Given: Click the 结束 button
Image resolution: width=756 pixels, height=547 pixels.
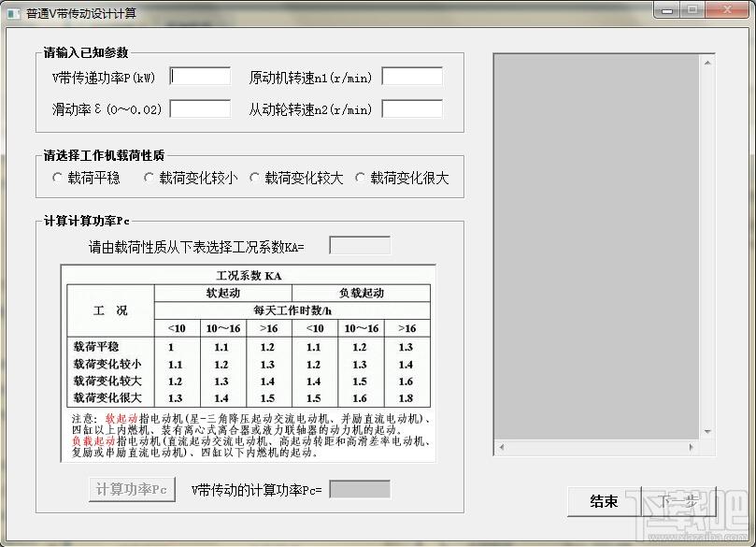Looking at the screenshot, I should (x=604, y=502).
